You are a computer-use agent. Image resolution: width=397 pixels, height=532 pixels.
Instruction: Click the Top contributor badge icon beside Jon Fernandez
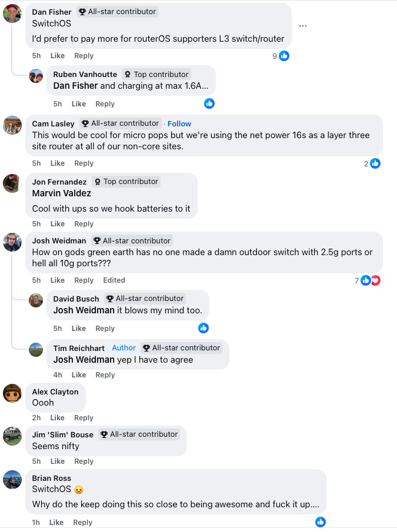(x=98, y=182)
